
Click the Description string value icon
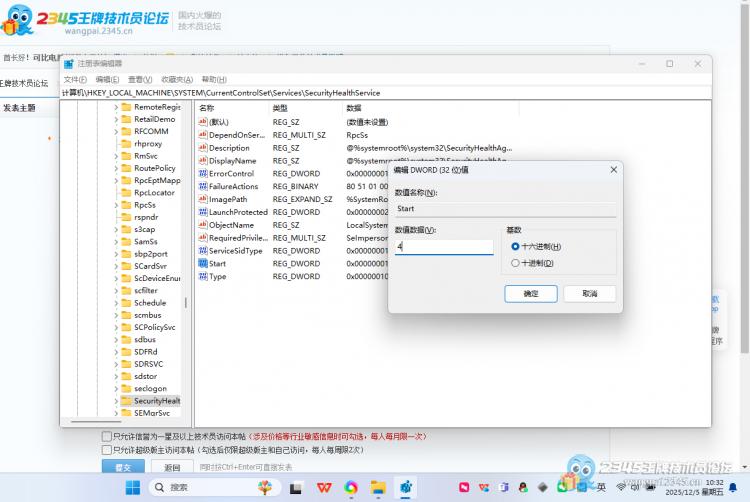pyautogui.click(x=202, y=147)
